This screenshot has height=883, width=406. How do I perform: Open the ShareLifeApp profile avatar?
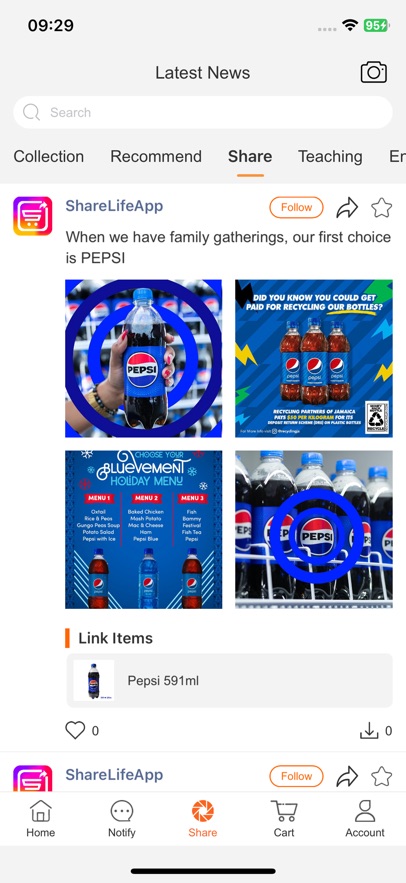click(x=33, y=216)
